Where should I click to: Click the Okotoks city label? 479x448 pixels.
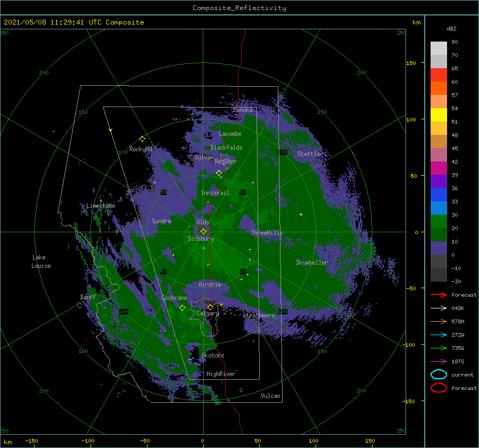coord(213,355)
